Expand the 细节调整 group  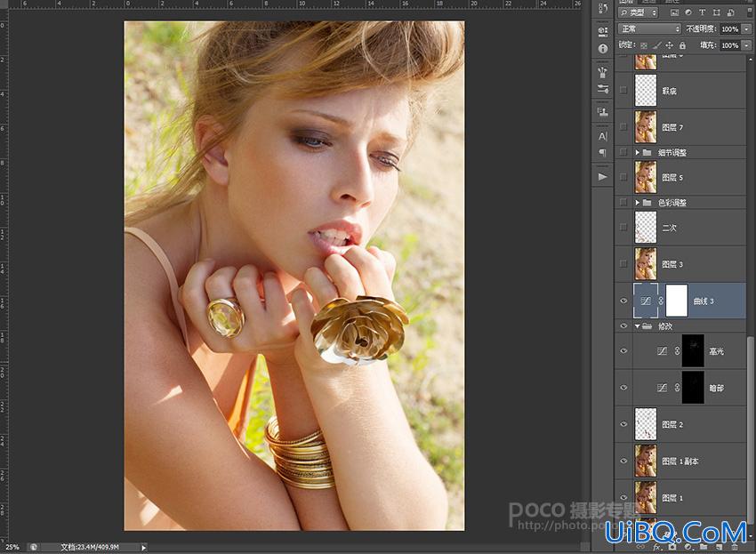pos(638,152)
